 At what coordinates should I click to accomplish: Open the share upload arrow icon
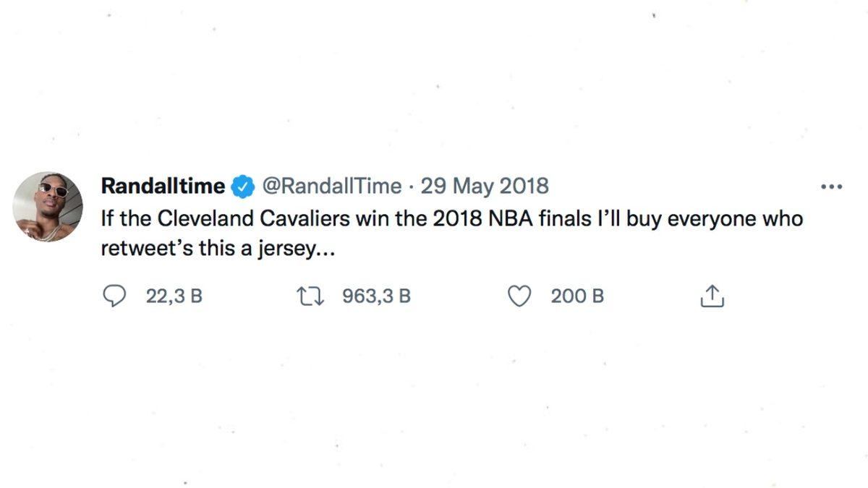[x=712, y=296]
